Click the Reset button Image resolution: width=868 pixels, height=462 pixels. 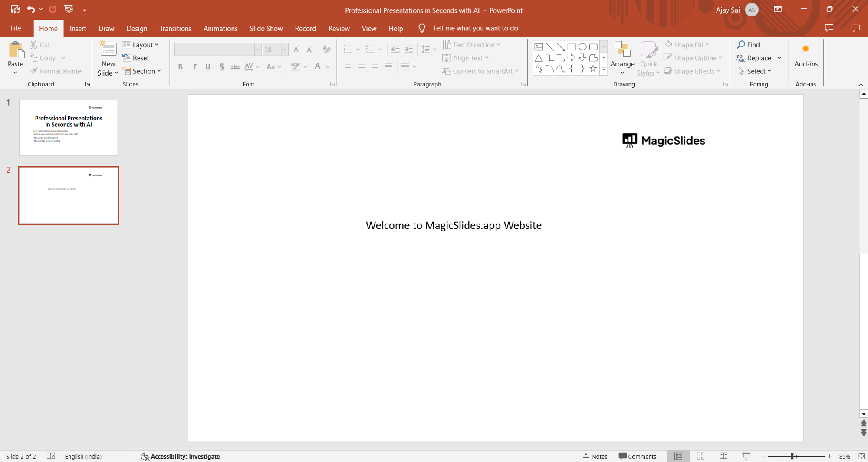click(136, 58)
